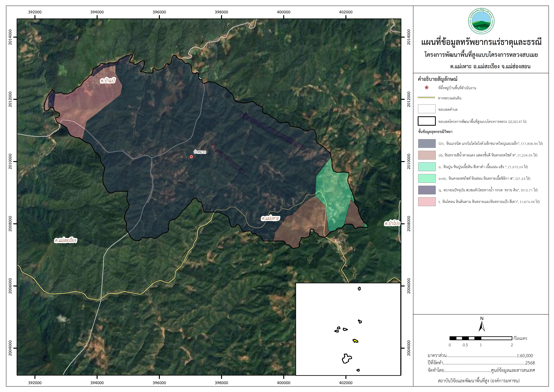
Task: Click the green limestone area on the map
Action: [334, 193]
